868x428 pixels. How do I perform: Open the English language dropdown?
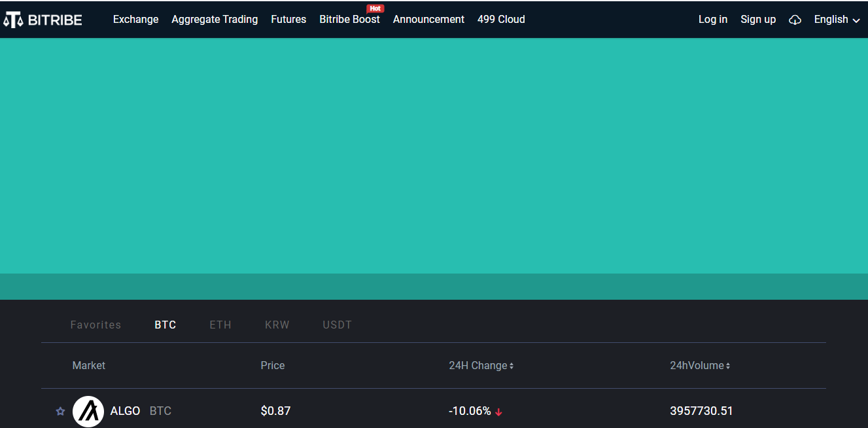[837, 20]
